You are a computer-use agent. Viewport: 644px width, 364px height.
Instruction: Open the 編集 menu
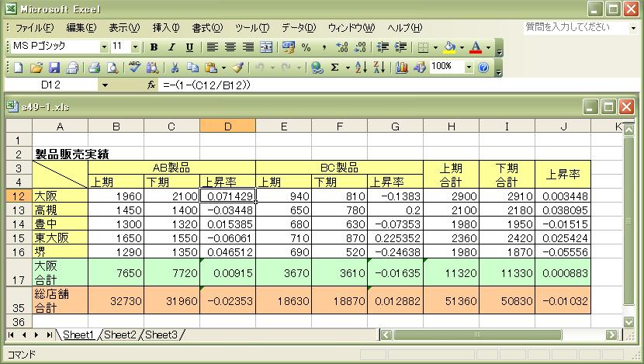[x=81, y=27]
